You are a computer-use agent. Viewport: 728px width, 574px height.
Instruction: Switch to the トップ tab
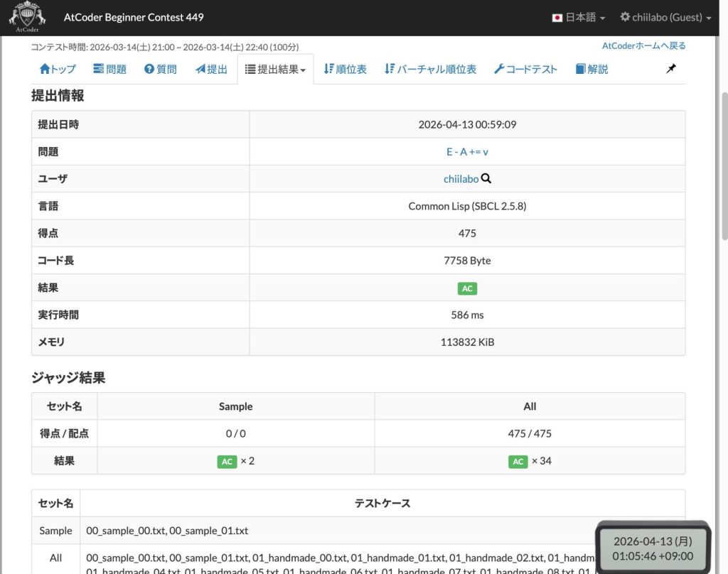tap(58, 69)
